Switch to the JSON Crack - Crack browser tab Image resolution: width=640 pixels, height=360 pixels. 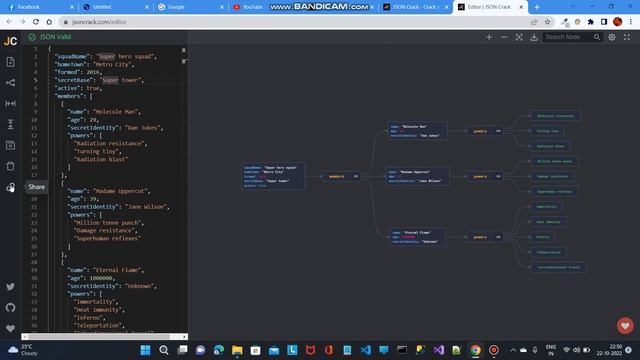416,7
